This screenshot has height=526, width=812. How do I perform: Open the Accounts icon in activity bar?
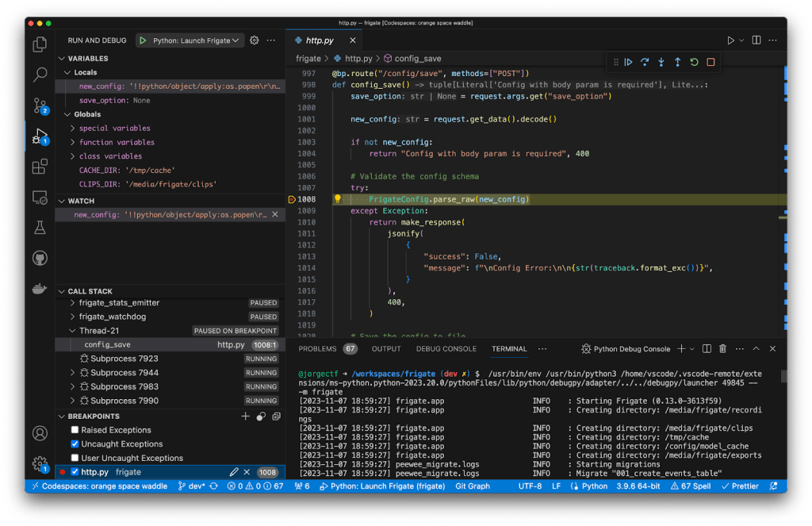pyautogui.click(x=40, y=433)
